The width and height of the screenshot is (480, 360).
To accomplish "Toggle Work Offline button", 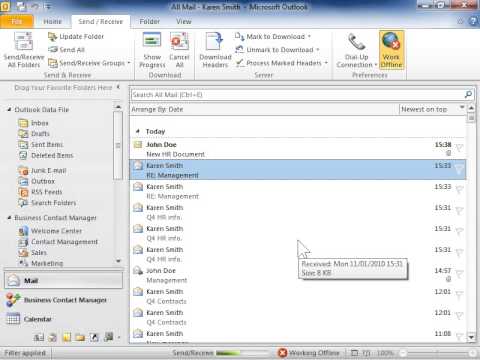I will 391,50.
